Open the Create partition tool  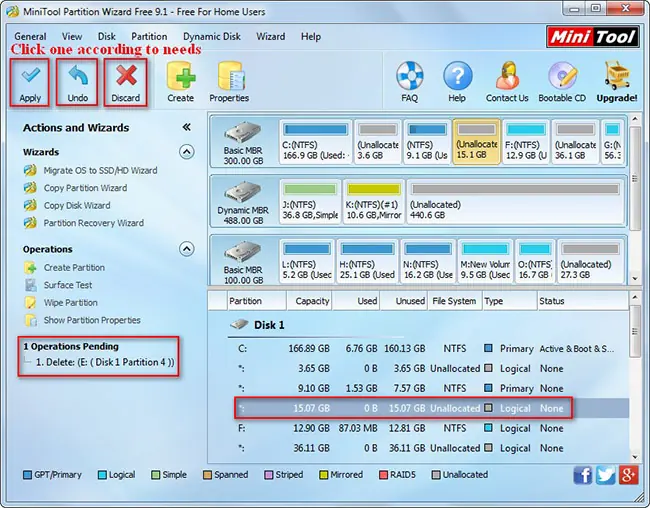click(x=180, y=82)
